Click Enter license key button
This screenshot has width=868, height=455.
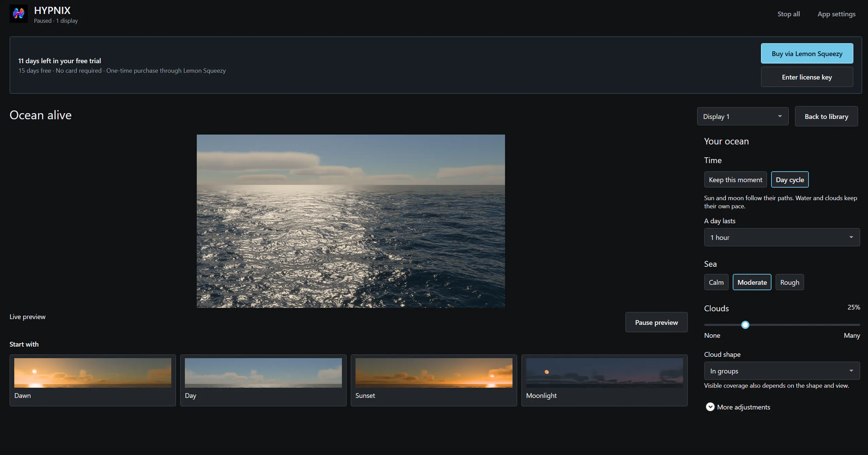point(807,77)
